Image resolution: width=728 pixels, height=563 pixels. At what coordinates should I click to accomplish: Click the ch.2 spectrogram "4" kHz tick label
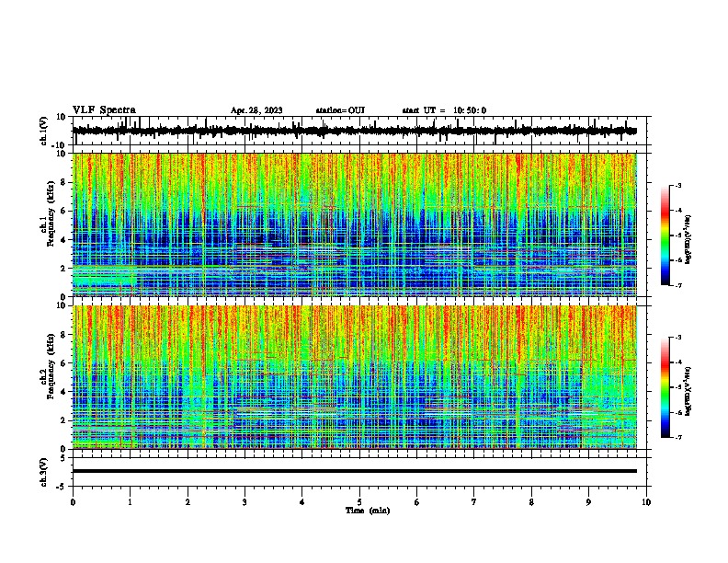click(x=64, y=392)
